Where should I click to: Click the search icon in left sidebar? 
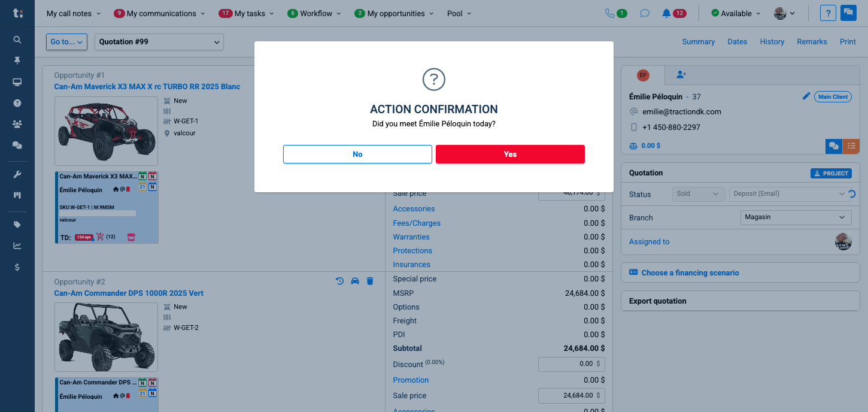pos(17,40)
